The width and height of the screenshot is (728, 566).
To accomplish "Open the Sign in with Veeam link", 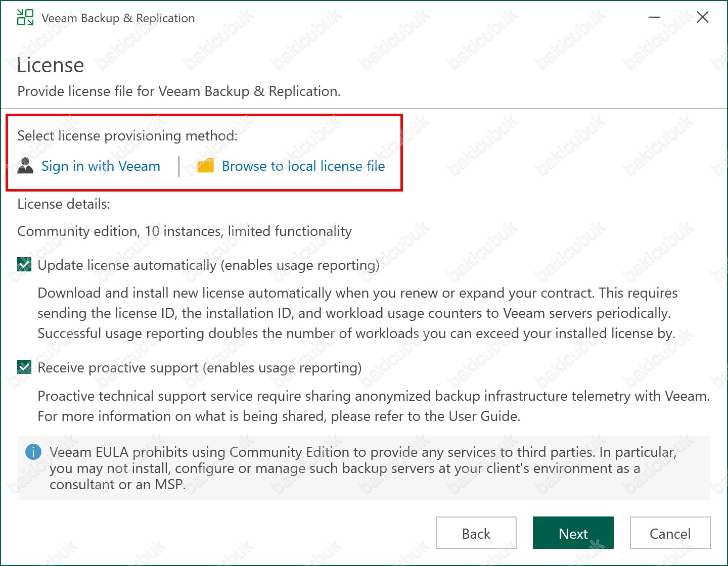I will pyautogui.click(x=101, y=166).
